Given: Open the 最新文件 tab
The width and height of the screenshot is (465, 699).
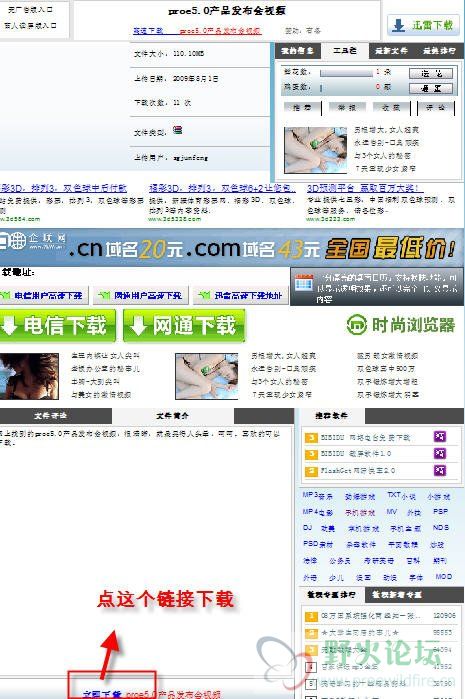Looking at the screenshot, I should tap(391, 51).
